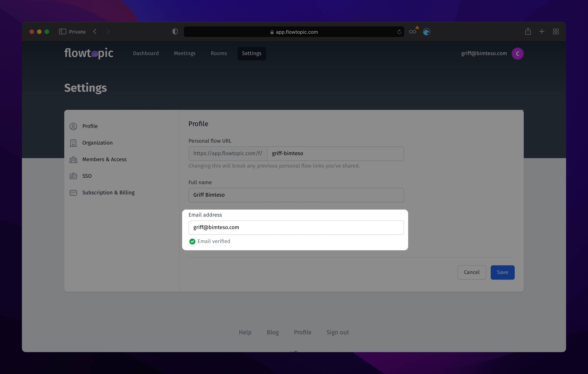The image size is (588, 374).
Task: Click the Profile person icon in sidebar
Action: pyautogui.click(x=73, y=126)
